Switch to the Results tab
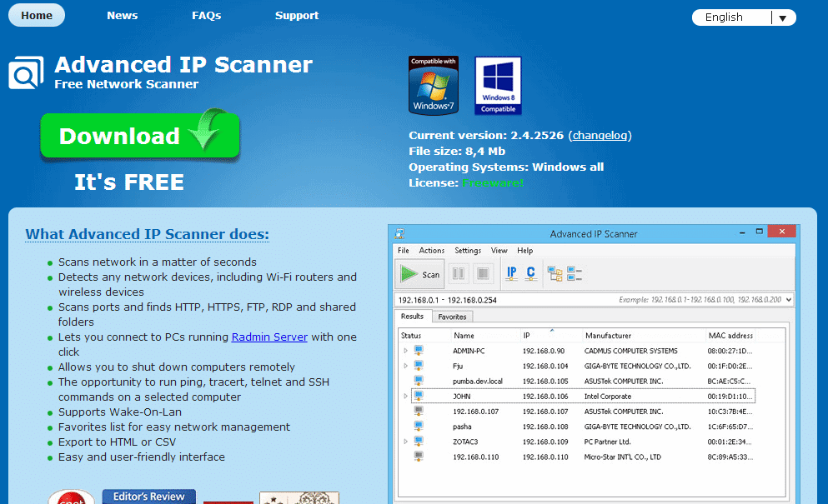Image resolution: width=828 pixels, height=504 pixels. 413,316
